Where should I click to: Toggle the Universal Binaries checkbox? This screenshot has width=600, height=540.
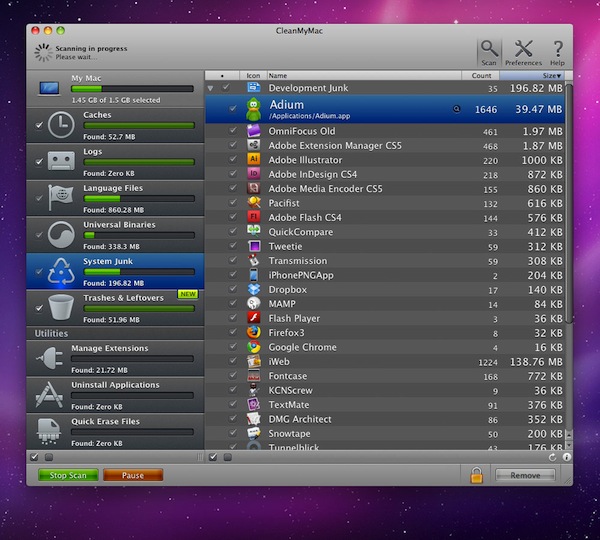(x=39, y=235)
